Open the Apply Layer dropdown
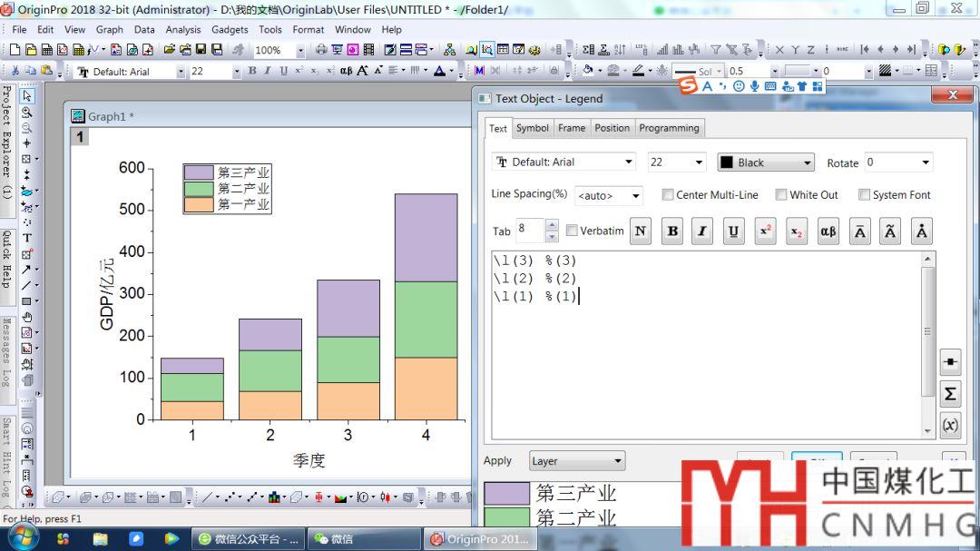Screen dimensions: 980x551 [x=577, y=461]
